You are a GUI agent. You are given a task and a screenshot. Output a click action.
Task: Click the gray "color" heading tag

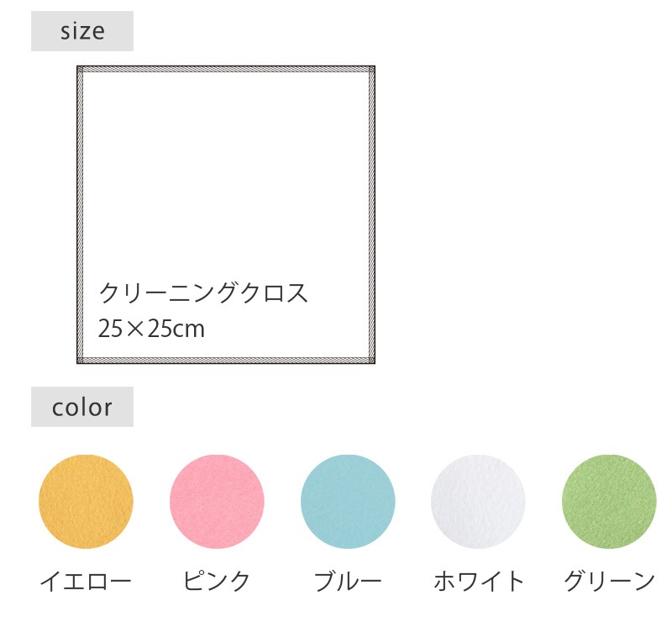point(82,407)
